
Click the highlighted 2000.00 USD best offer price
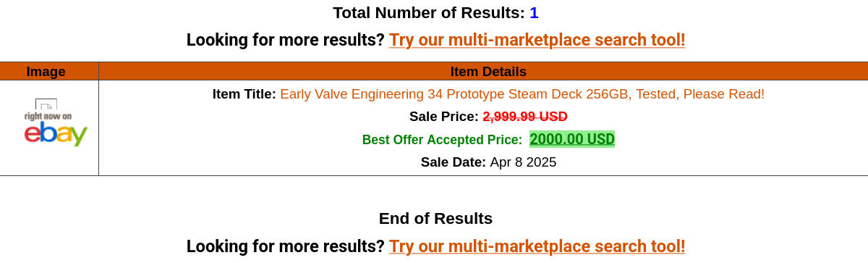(572, 139)
